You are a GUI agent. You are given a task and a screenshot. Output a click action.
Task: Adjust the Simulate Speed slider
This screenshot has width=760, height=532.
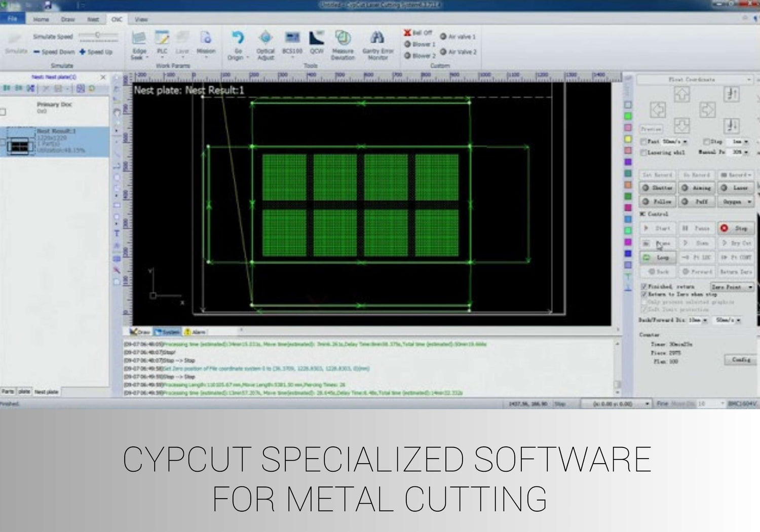pyautogui.click(x=98, y=35)
